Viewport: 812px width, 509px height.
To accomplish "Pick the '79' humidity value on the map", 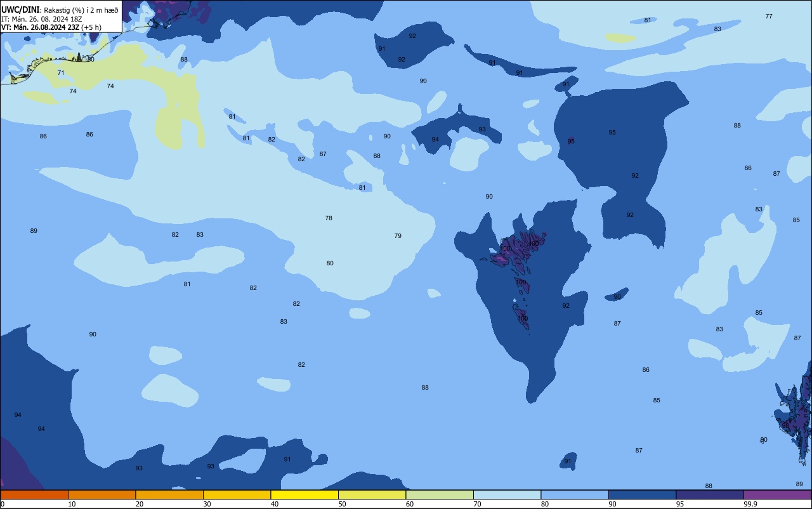I will coord(398,236).
